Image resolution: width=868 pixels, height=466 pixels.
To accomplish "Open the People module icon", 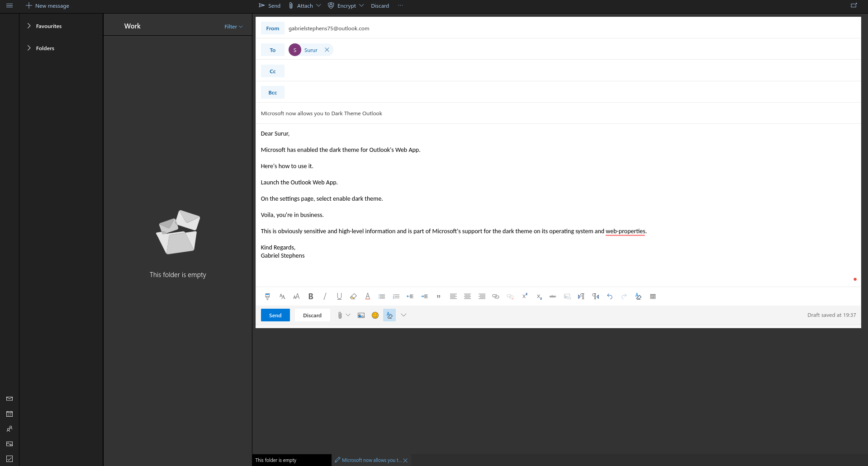I will (x=9, y=429).
